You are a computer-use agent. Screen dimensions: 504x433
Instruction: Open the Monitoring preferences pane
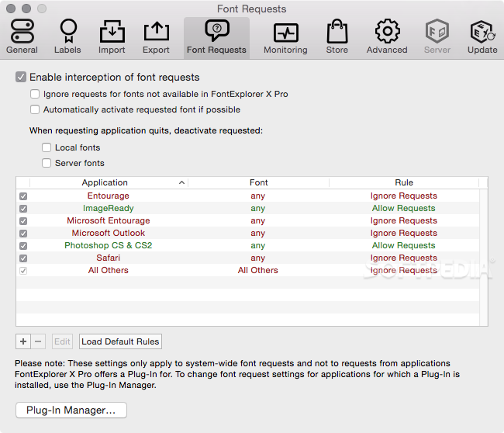point(285,36)
